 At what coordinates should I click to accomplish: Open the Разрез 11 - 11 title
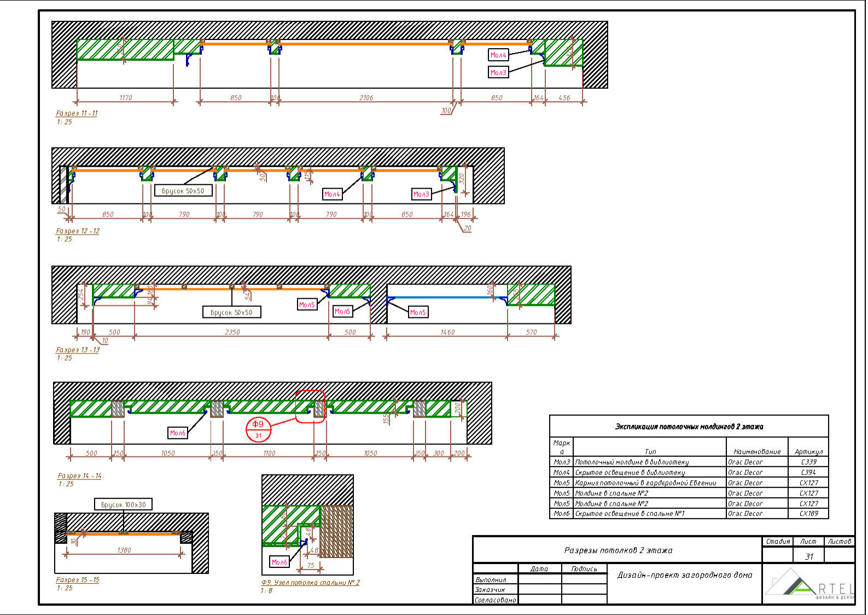pos(77,113)
